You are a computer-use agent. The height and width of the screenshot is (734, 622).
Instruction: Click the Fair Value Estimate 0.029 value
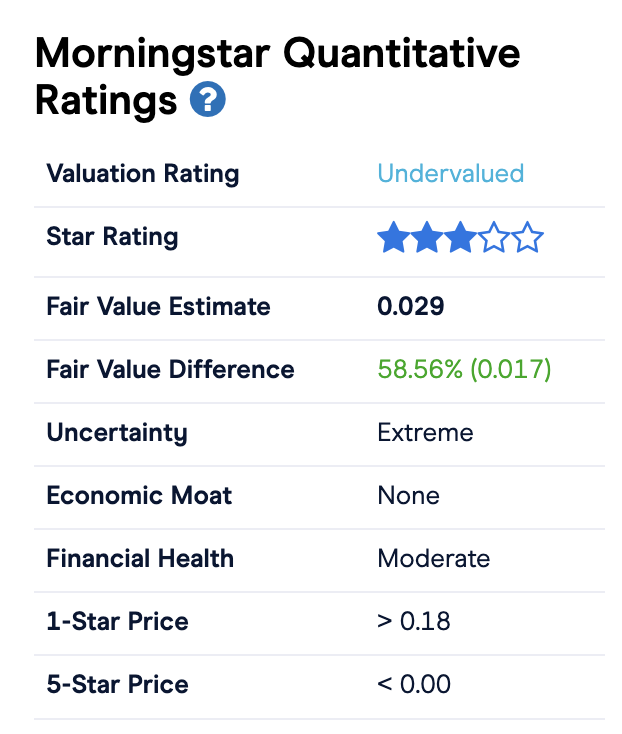(410, 307)
